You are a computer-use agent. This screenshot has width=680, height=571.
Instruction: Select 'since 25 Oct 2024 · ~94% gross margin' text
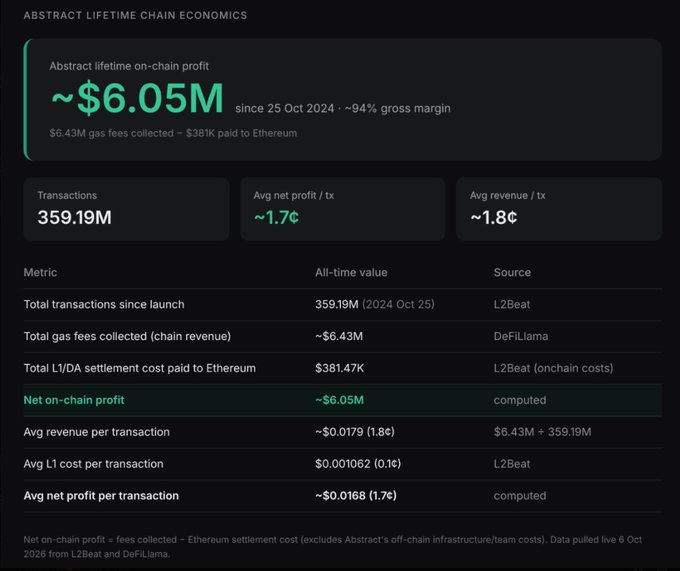tap(343, 108)
